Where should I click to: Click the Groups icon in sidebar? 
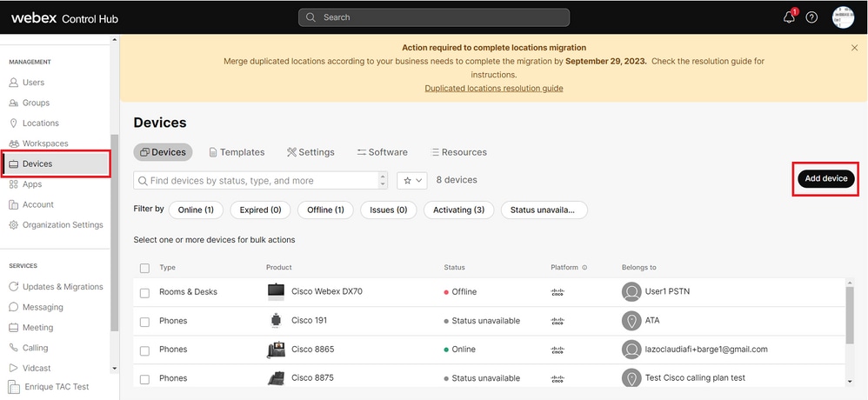point(14,103)
